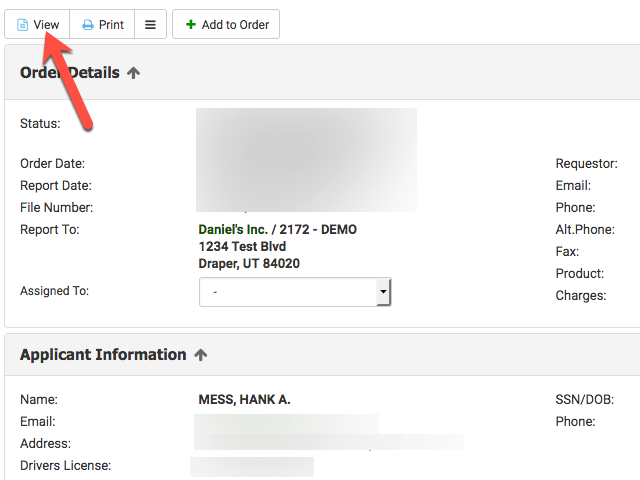640x480 pixels.
Task: Click the File Number label
Action: [x=56, y=208]
